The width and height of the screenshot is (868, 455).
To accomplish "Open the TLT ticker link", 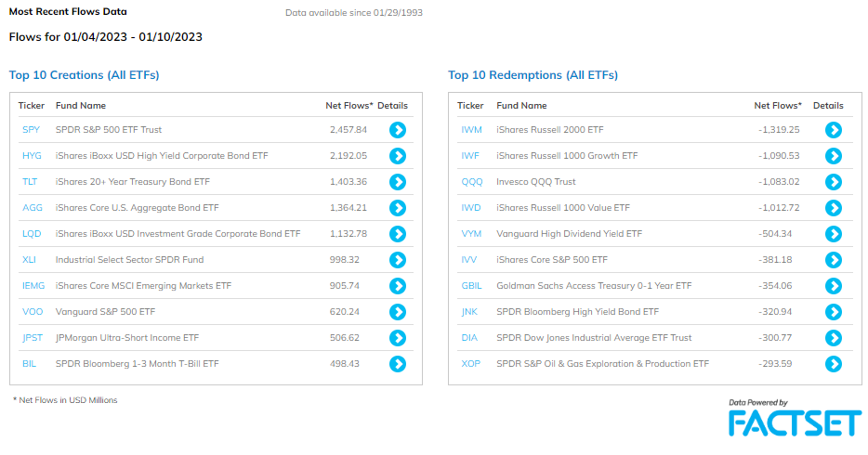I will 30,182.
